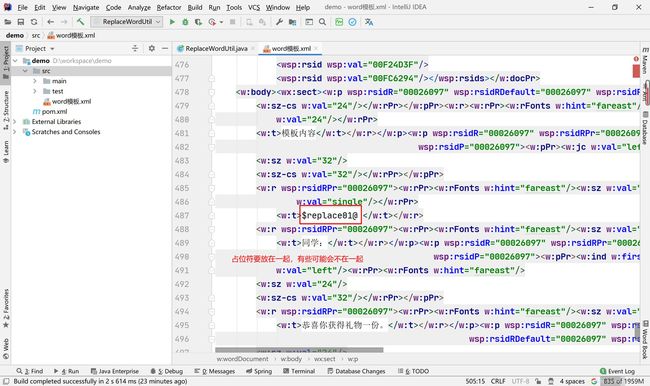Expand External Libraries node
650x386 pixels.
pos(15,122)
